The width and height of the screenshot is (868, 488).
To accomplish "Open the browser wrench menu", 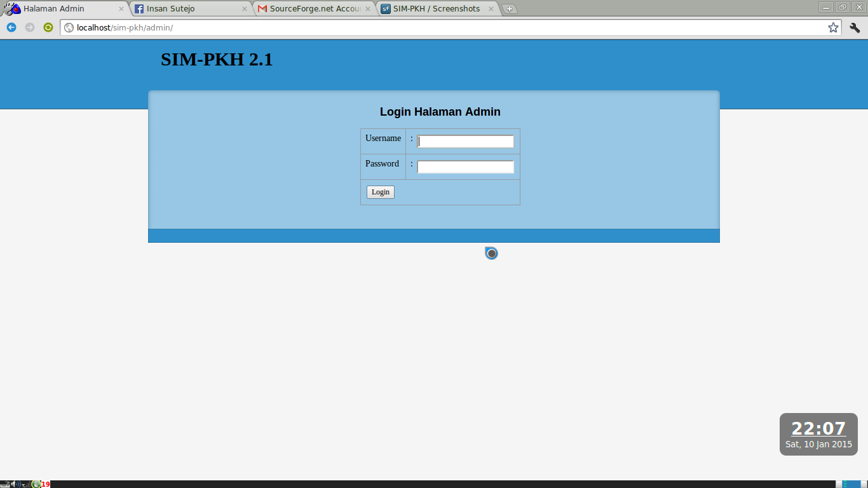I will [855, 28].
